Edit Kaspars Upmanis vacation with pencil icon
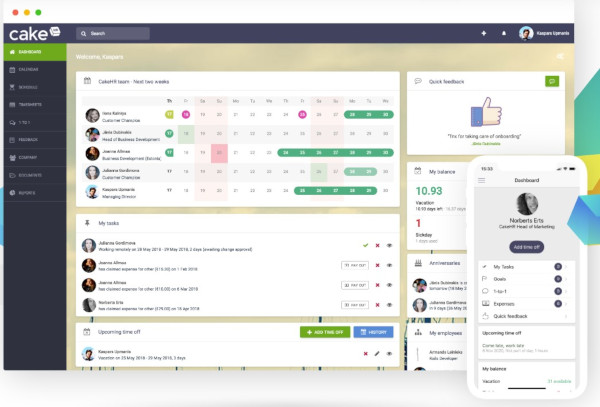Viewport: 600px width, 407px height. click(377, 353)
